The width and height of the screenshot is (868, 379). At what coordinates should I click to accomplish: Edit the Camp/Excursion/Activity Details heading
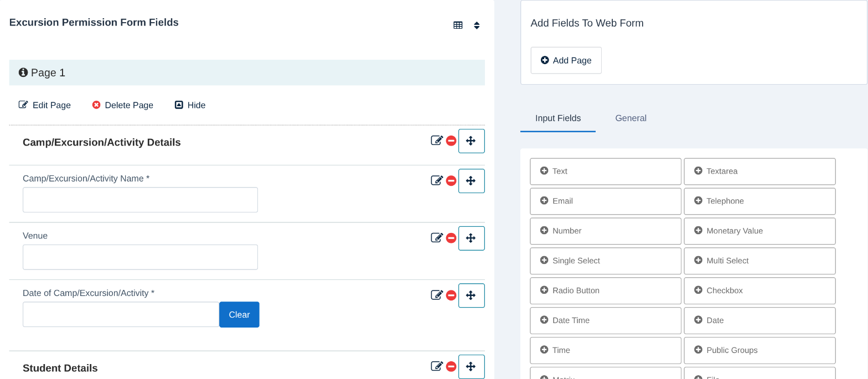[437, 141]
